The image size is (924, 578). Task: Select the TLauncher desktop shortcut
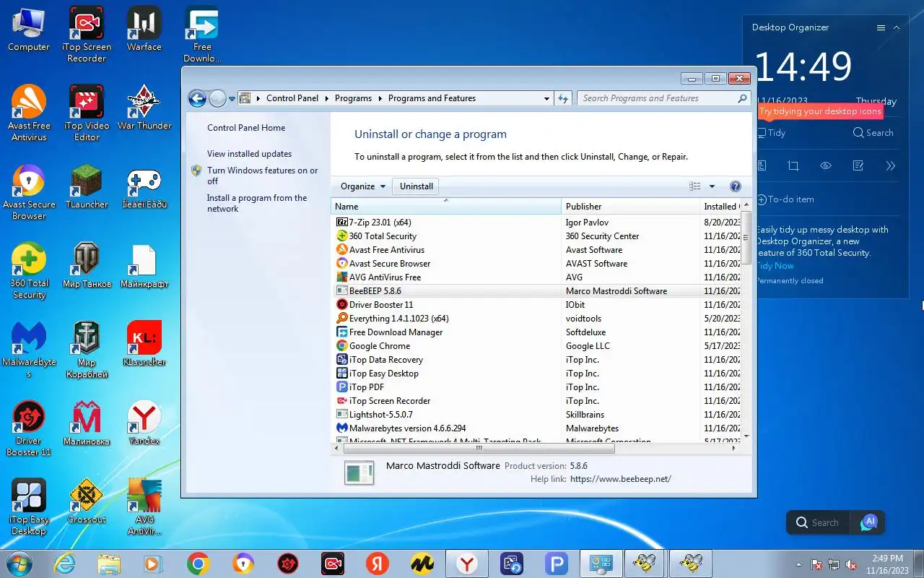point(87,187)
